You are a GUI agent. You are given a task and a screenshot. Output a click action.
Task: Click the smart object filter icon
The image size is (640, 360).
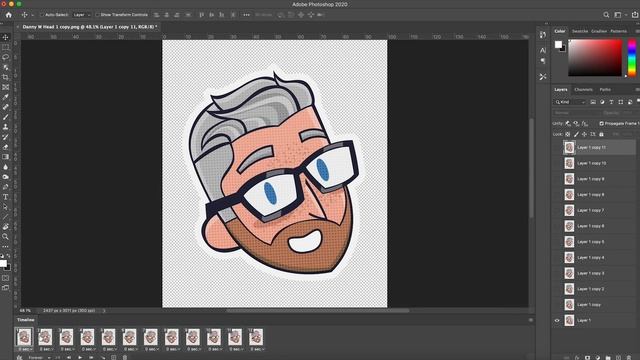[x=630, y=102]
